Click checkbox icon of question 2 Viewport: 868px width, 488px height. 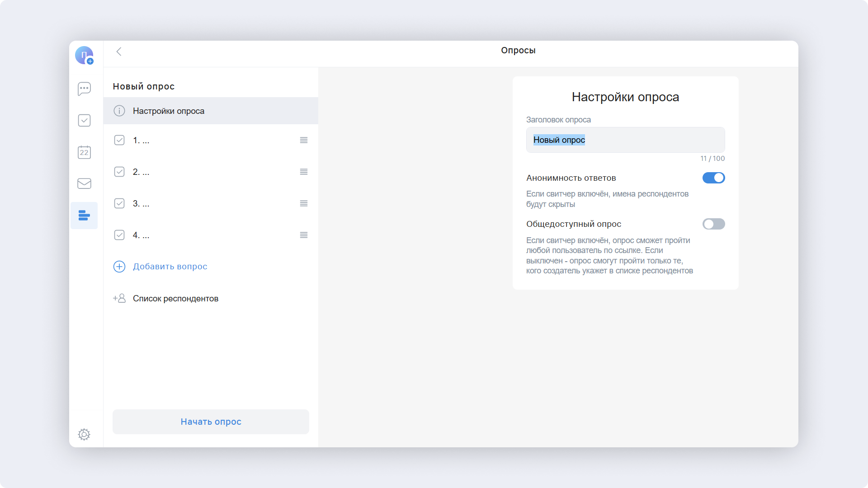119,172
